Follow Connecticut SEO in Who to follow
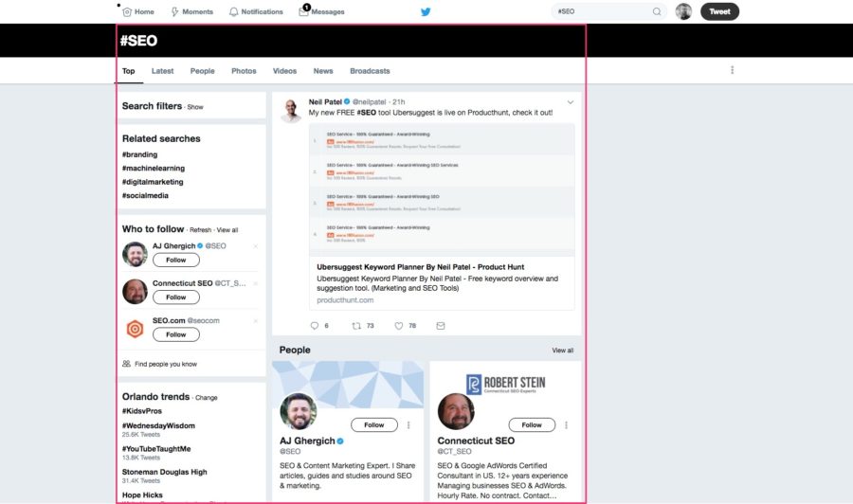Image resolution: width=853 pixels, height=504 pixels. click(175, 297)
